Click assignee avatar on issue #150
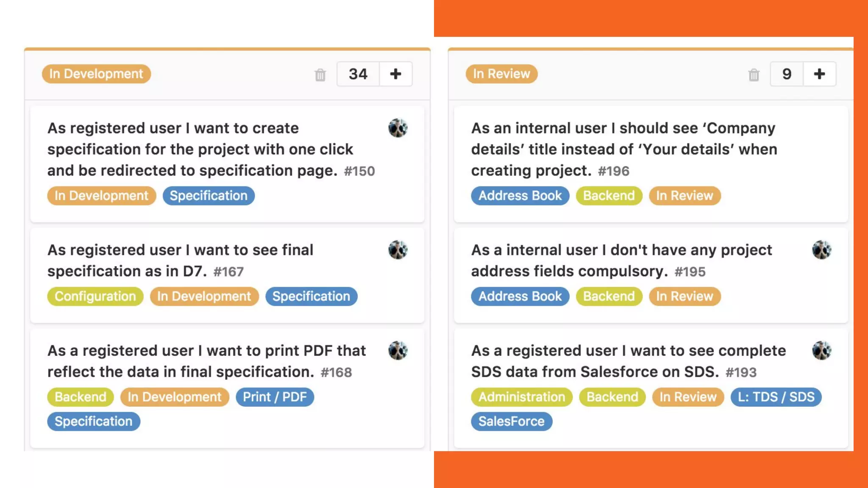868x488 pixels. [x=398, y=128]
